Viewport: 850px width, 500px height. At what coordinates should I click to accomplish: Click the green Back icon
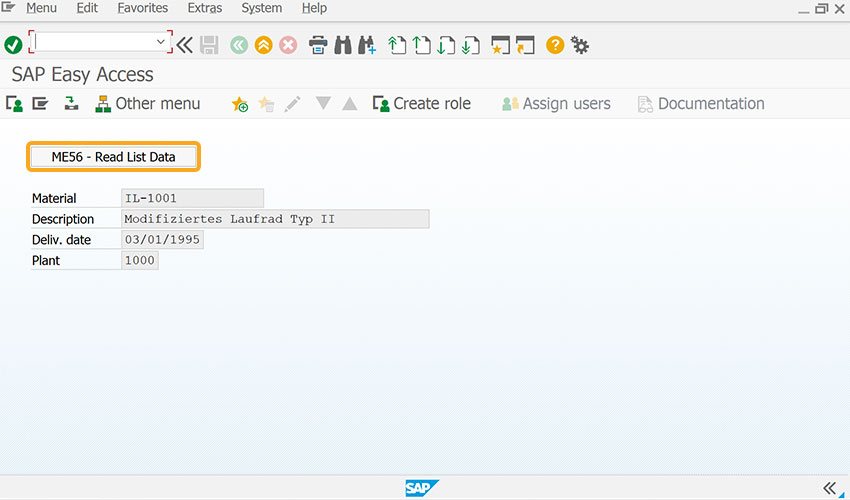(239, 45)
